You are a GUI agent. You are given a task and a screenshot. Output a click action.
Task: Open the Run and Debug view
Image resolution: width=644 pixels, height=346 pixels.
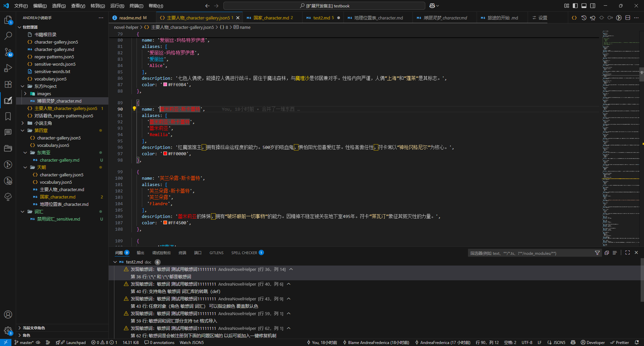click(8, 68)
